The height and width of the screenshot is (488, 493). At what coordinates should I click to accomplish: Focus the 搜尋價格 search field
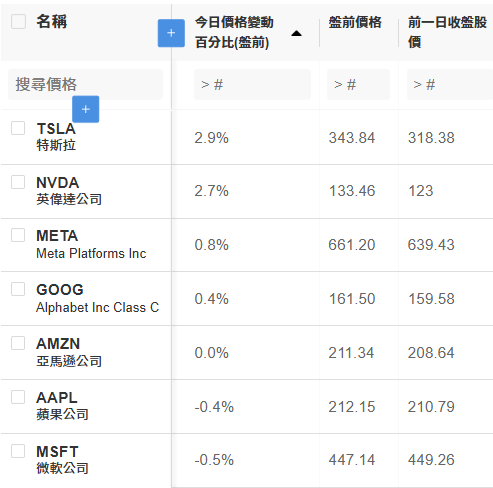85,84
